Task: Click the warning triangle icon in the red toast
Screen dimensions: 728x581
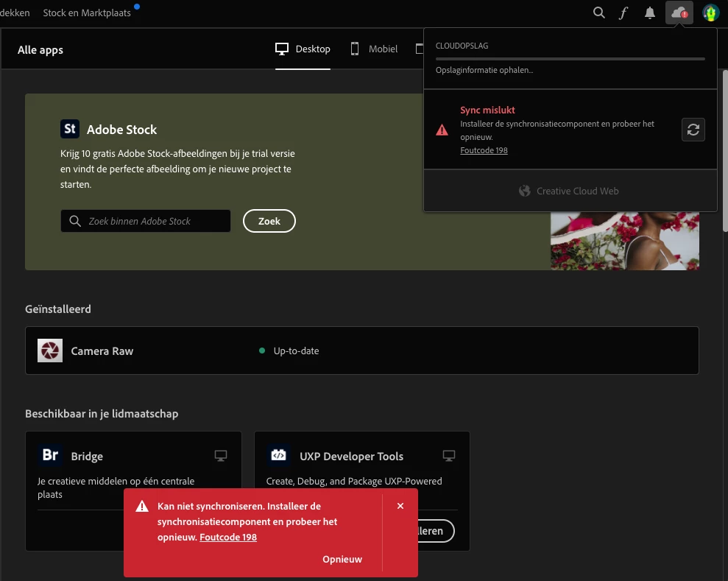Action: click(x=142, y=506)
